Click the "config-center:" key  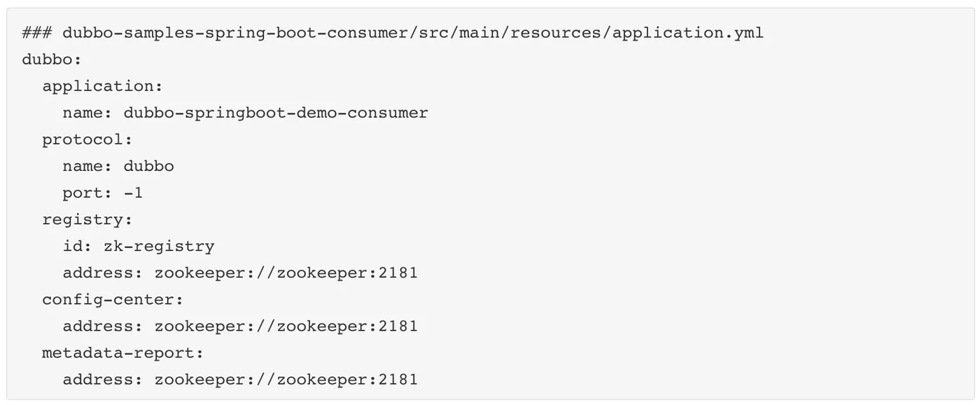(112, 299)
